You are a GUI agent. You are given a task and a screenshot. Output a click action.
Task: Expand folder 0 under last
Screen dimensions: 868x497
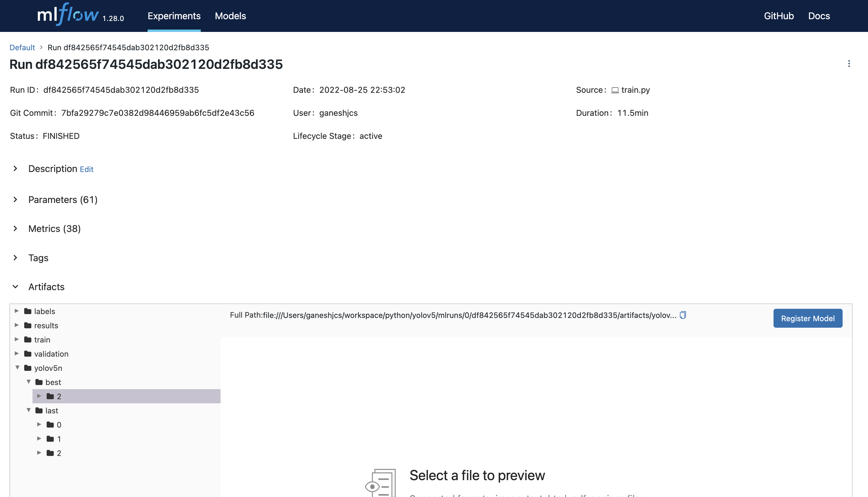pos(39,424)
